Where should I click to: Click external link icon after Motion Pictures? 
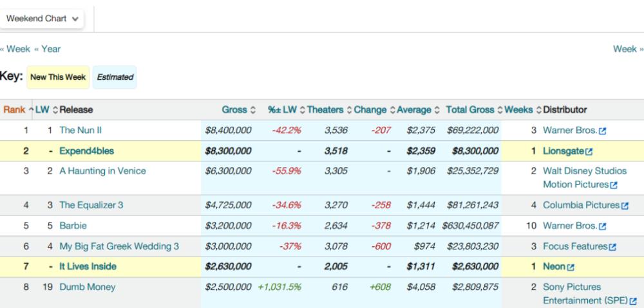coord(614,185)
